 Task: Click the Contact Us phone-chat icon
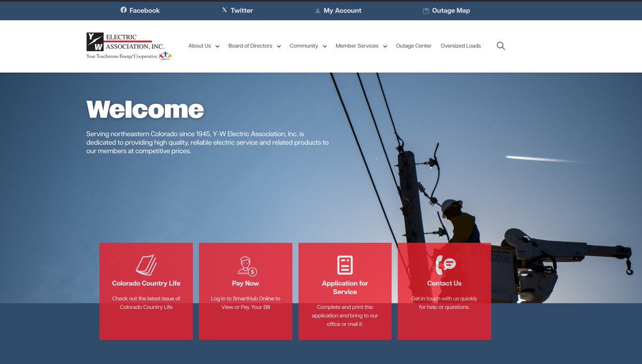click(x=445, y=265)
